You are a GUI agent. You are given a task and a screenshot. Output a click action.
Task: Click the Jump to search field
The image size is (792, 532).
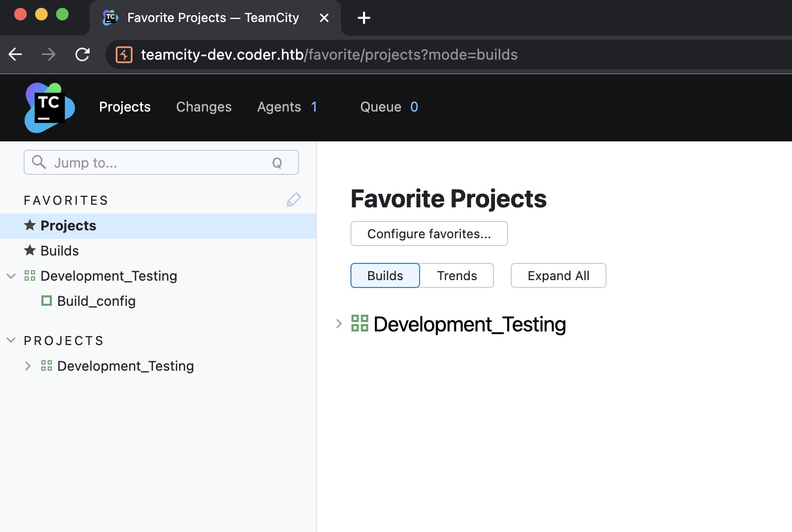157,163
